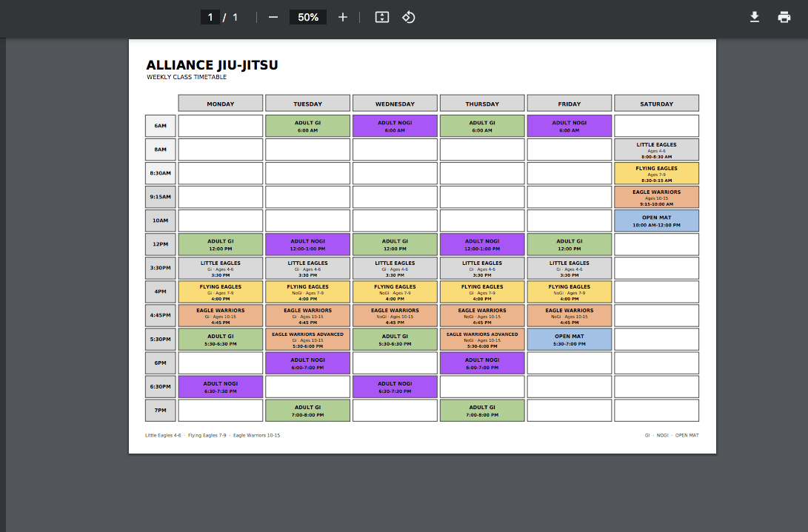
Task: Select the Alliance Jiu-Jitsu title
Action: coord(212,65)
